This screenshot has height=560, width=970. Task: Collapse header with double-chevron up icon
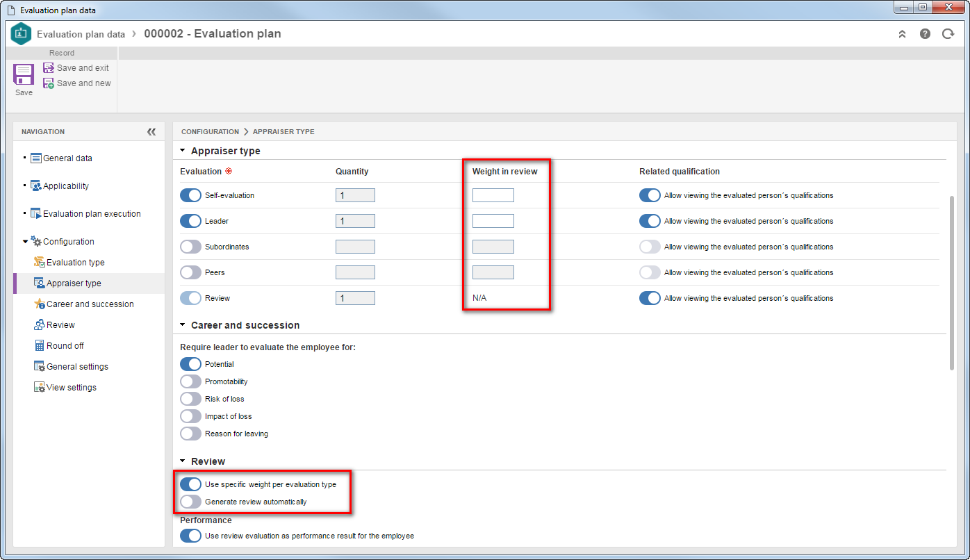pyautogui.click(x=902, y=33)
